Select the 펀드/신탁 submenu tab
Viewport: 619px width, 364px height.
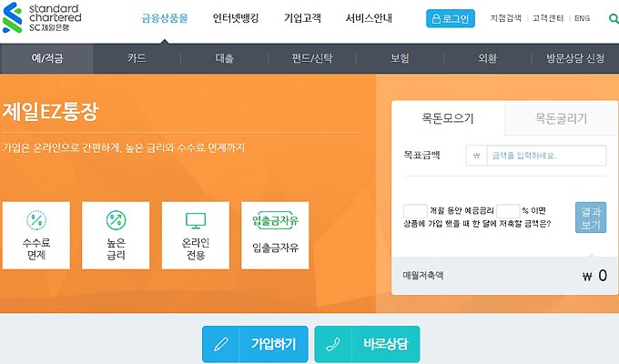click(312, 58)
